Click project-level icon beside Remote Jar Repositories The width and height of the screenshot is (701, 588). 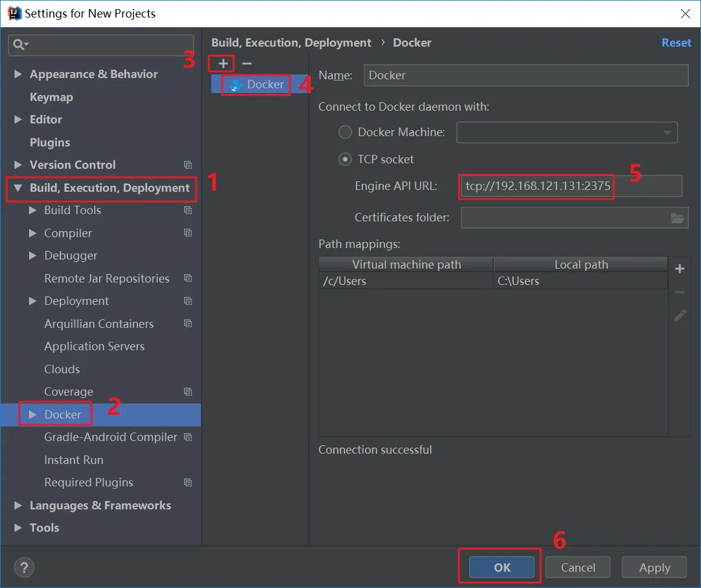(188, 278)
